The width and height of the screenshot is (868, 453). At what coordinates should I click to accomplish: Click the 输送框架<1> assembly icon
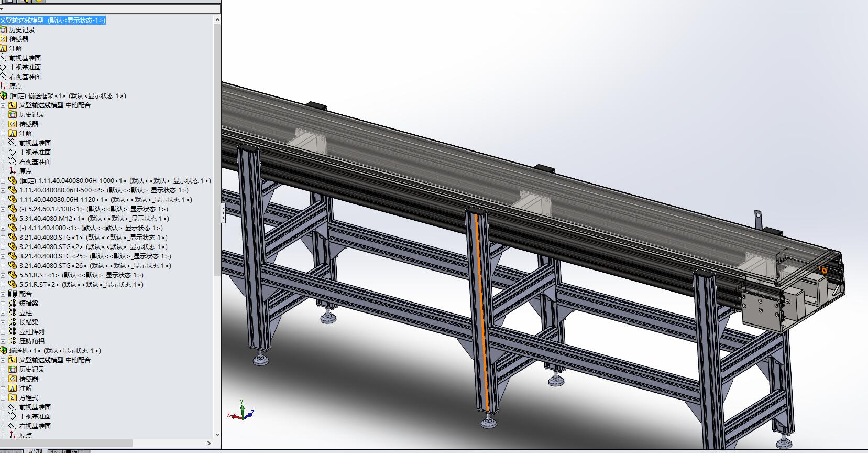tap(4, 95)
